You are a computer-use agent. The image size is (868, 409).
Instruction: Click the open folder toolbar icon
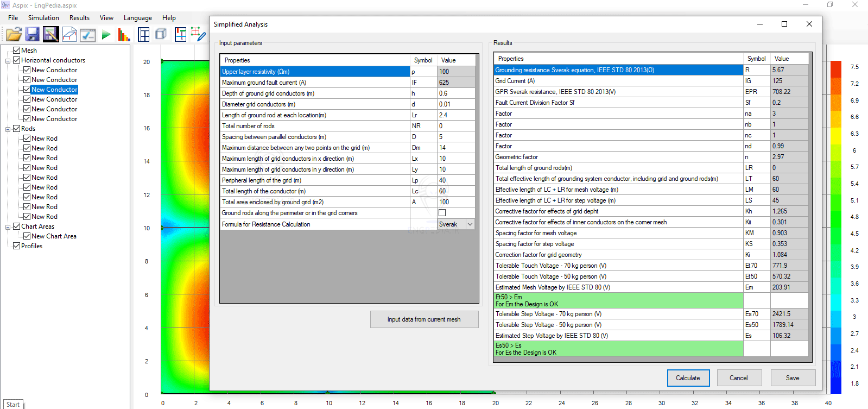14,35
